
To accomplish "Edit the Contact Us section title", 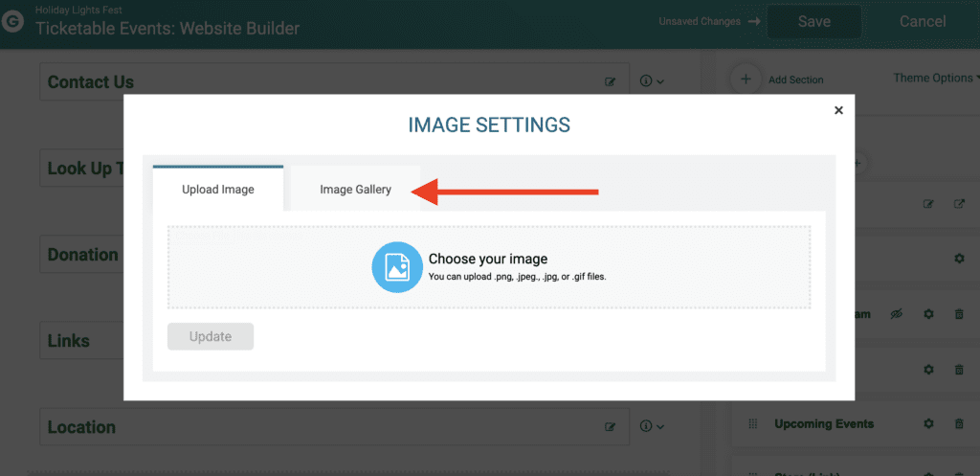I will (x=610, y=82).
